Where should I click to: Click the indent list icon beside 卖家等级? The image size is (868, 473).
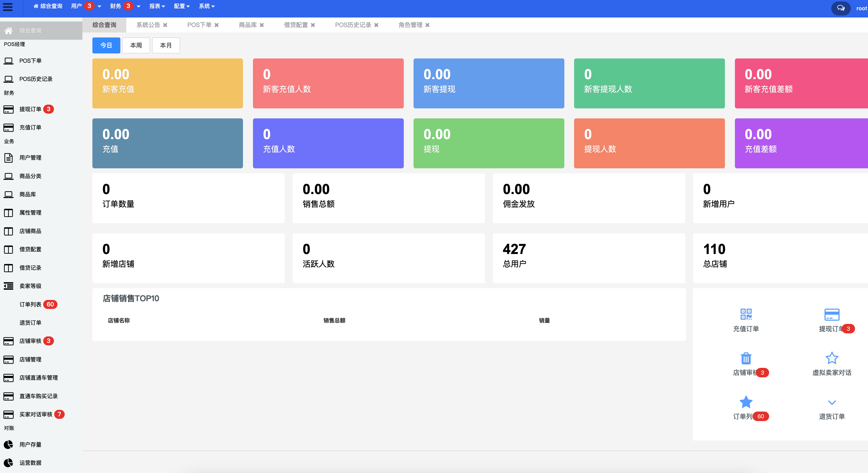click(x=8, y=286)
